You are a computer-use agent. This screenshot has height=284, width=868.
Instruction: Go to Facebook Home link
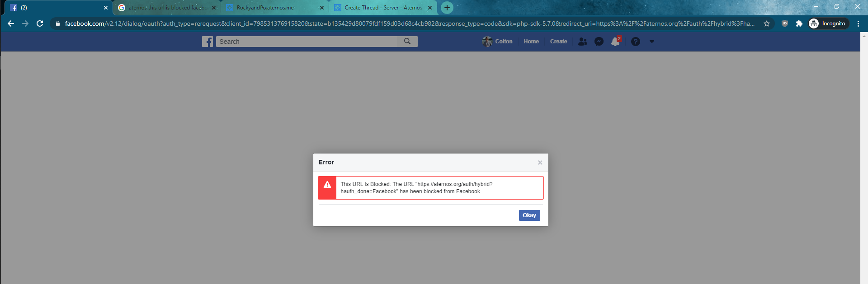(531, 42)
